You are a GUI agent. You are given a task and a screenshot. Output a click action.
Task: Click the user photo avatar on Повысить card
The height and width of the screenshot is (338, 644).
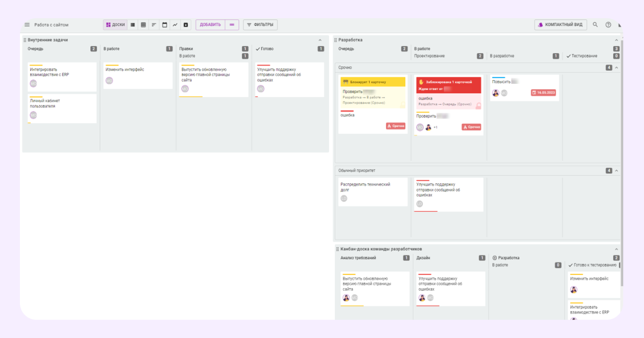coord(496,93)
